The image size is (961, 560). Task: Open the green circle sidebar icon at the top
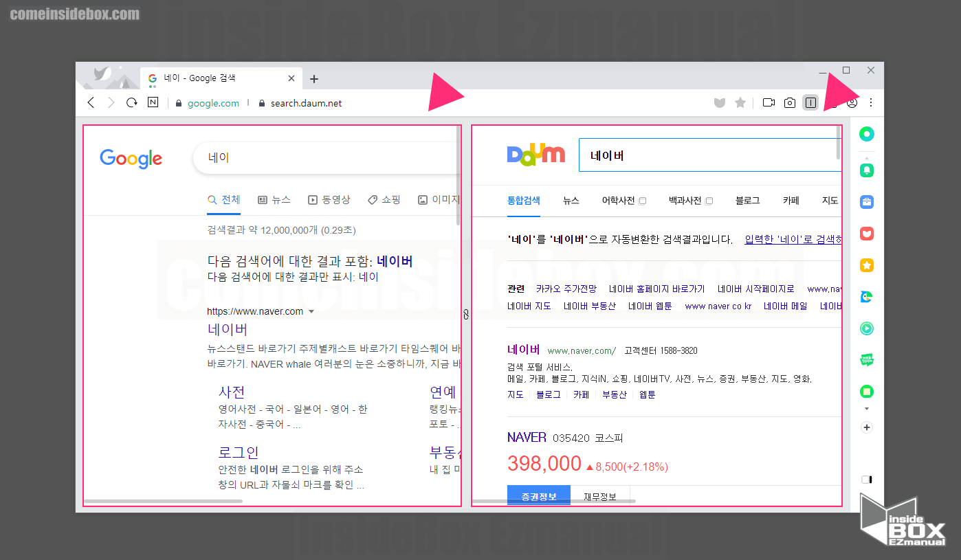[x=867, y=135]
